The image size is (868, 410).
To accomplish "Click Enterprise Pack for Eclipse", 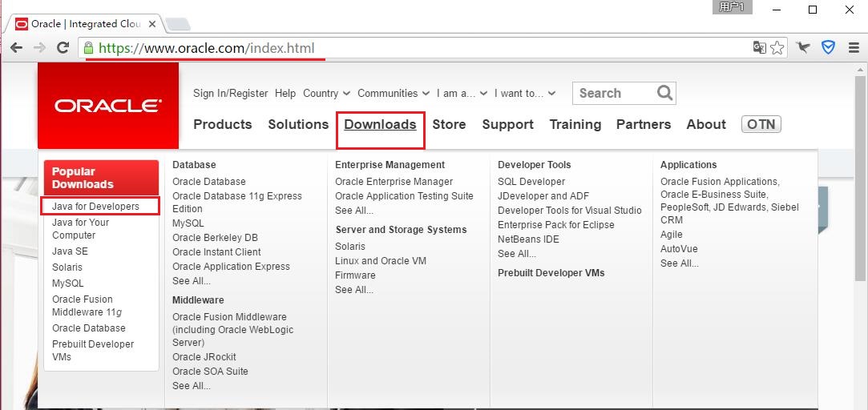I will pyautogui.click(x=555, y=225).
